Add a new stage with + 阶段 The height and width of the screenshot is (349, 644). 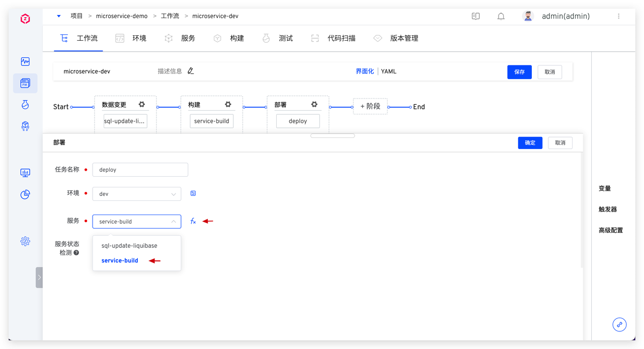coord(370,106)
